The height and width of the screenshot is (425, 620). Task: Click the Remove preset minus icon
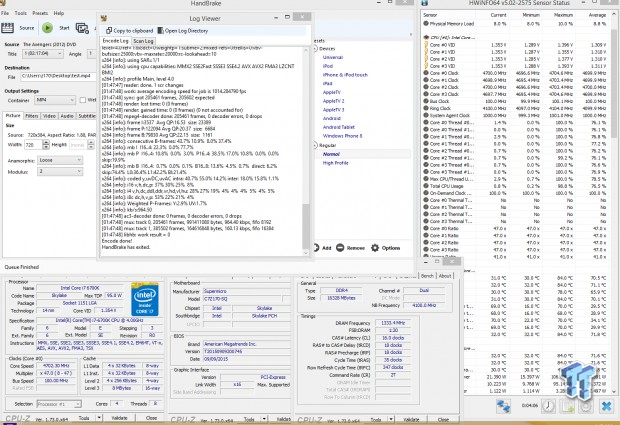click(340, 248)
